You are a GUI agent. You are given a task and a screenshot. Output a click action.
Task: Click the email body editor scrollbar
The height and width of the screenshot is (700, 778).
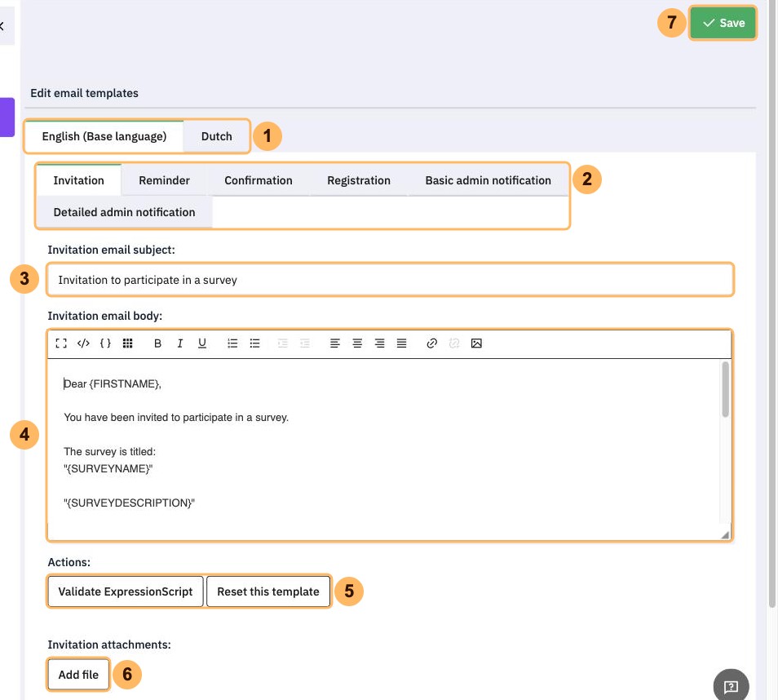point(725,390)
